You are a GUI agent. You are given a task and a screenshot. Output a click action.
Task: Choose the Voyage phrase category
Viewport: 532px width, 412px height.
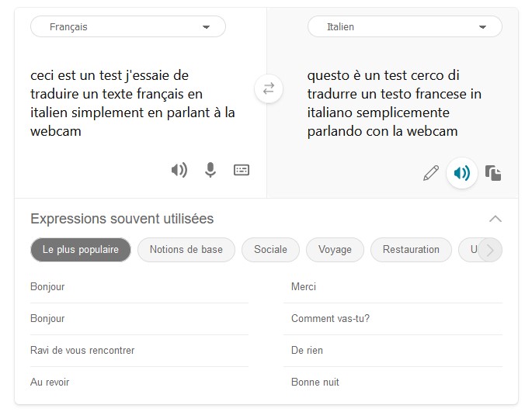click(x=335, y=250)
